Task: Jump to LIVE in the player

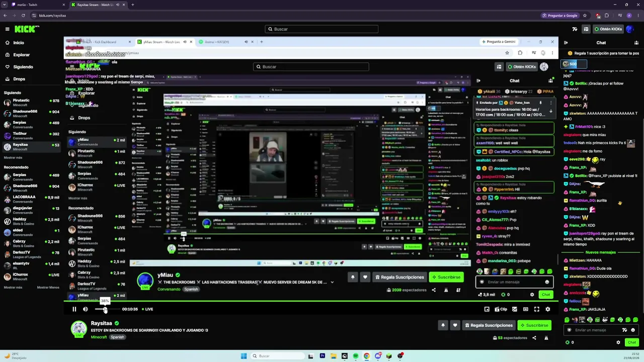Action: (147, 309)
